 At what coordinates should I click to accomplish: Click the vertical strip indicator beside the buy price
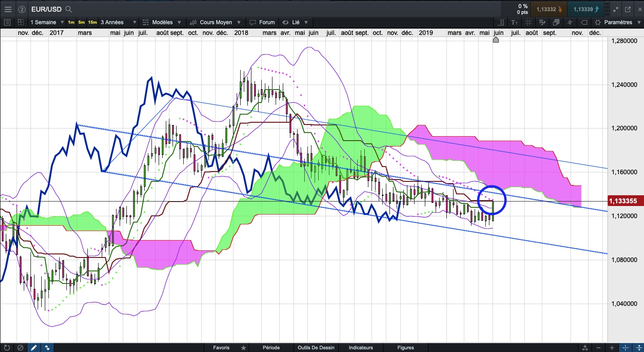(x=606, y=9)
